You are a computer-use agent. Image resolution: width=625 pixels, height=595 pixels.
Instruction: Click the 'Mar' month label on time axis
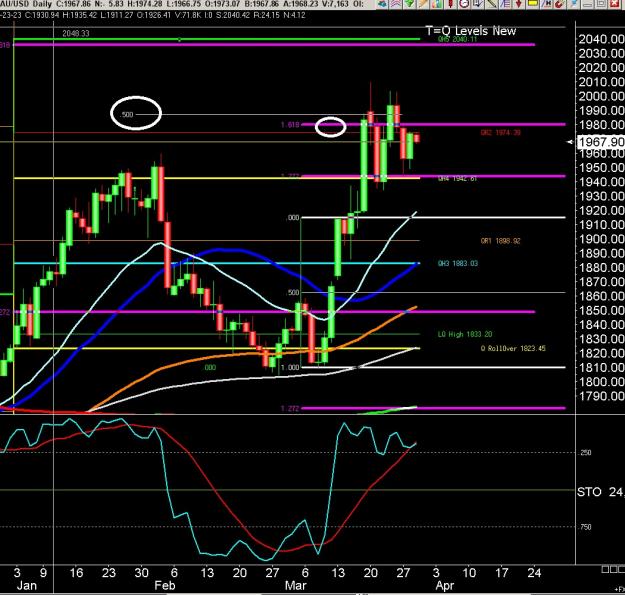pyautogui.click(x=295, y=585)
